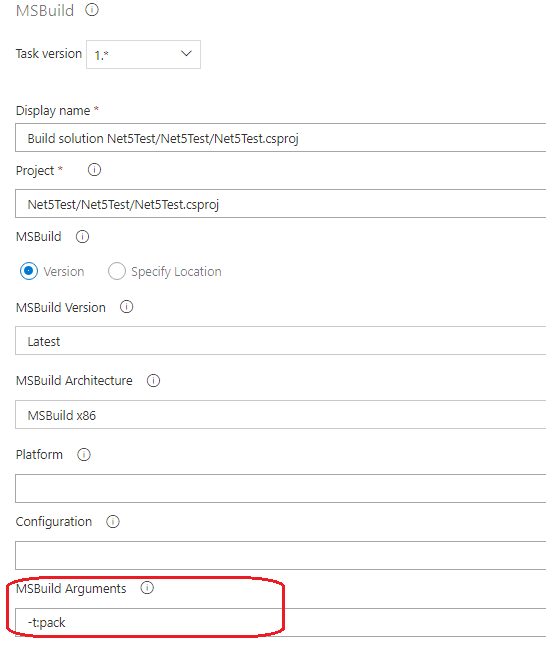Click the MSBuild Arguments label
The height and width of the screenshot is (645, 546).
pyautogui.click(x=71, y=589)
